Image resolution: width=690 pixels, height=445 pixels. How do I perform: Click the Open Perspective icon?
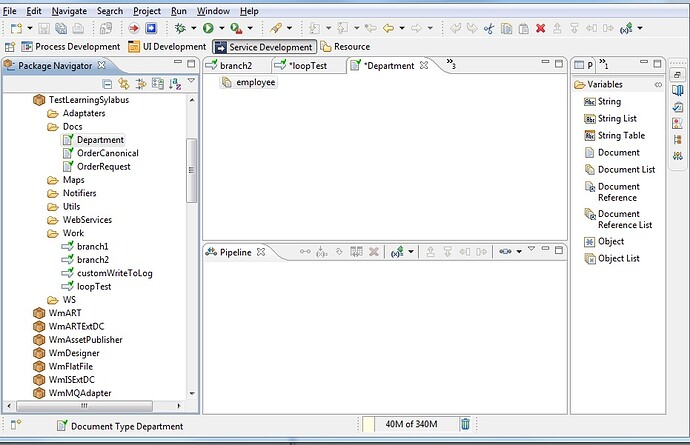click(x=10, y=47)
